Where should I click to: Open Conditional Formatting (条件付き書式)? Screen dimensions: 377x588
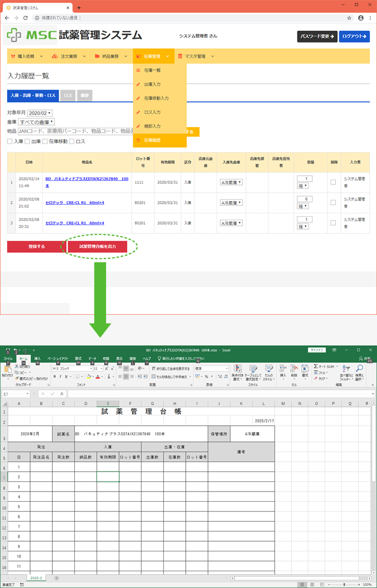point(238,372)
